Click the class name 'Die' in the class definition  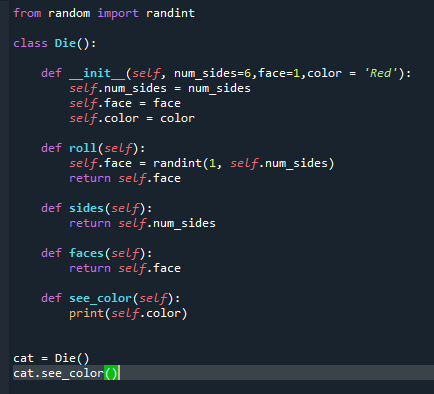[65, 43]
